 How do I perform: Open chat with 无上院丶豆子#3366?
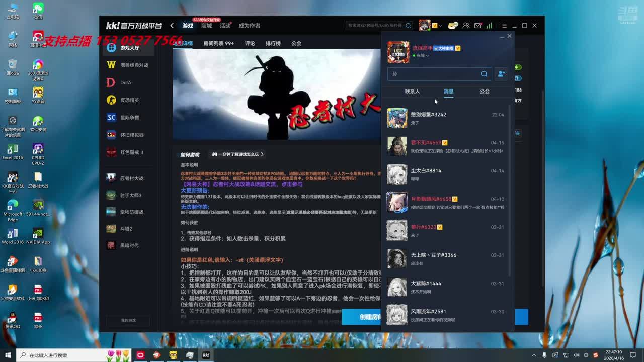pos(446,259)
